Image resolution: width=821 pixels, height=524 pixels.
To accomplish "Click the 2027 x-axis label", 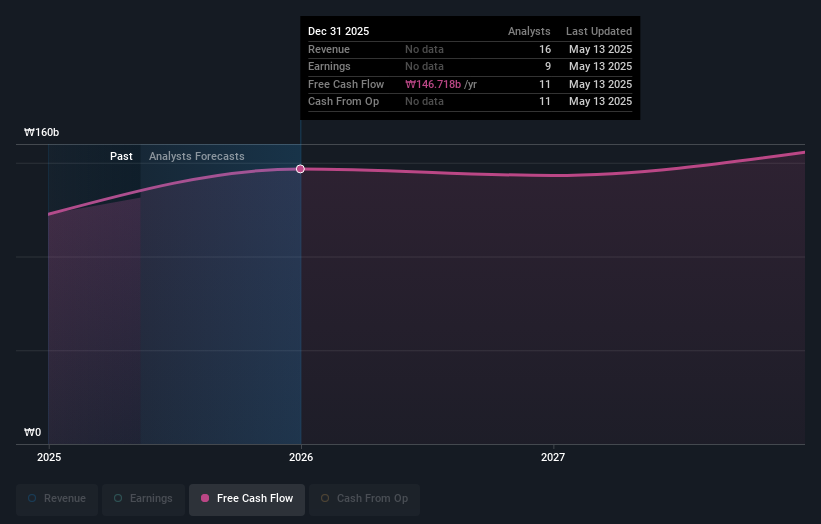I will 553,457.
